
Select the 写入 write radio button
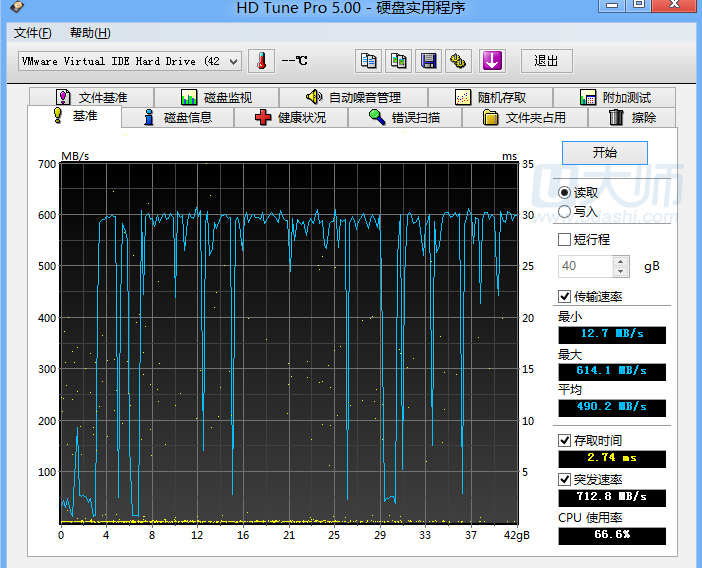click(x=565, y=211)
